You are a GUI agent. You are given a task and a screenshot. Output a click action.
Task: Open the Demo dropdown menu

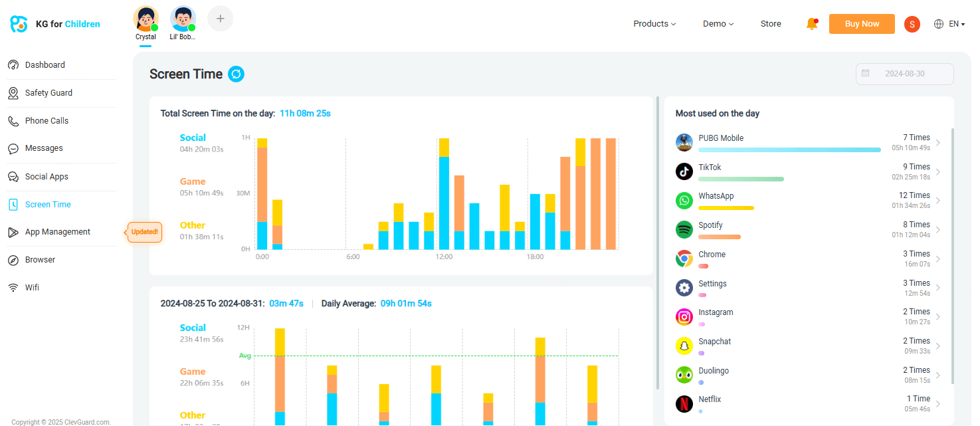[718, 24]
